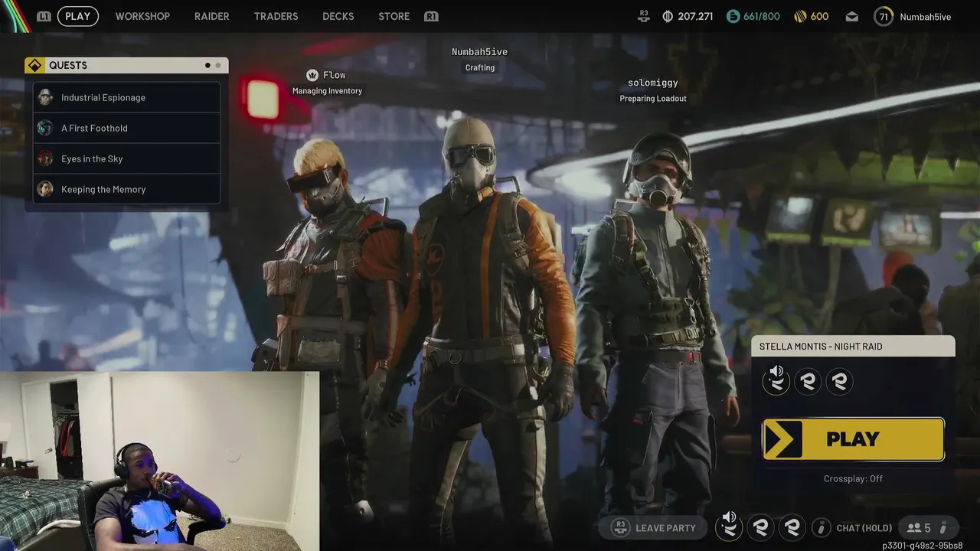
Task: Click the last member icon in the Stella Montis panel
Action: [839, 381]
